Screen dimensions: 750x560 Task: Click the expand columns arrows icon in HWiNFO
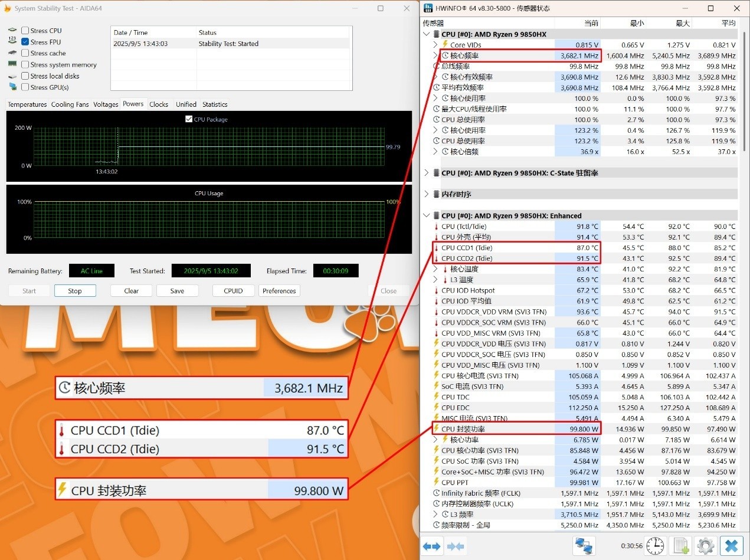click(x=432, y=546)
